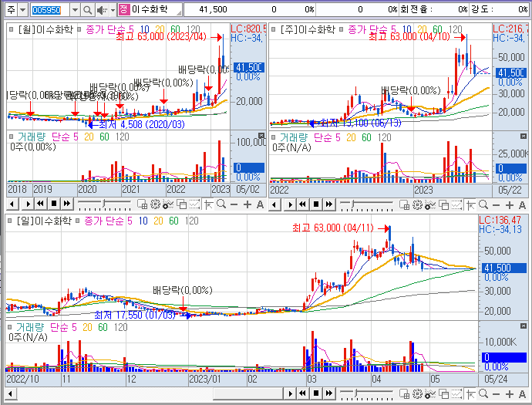The height and width of the screenshot is (405, 532).
Task: Toggle monthly chart crosshair cursor tool
Action: tap(209, 204)
